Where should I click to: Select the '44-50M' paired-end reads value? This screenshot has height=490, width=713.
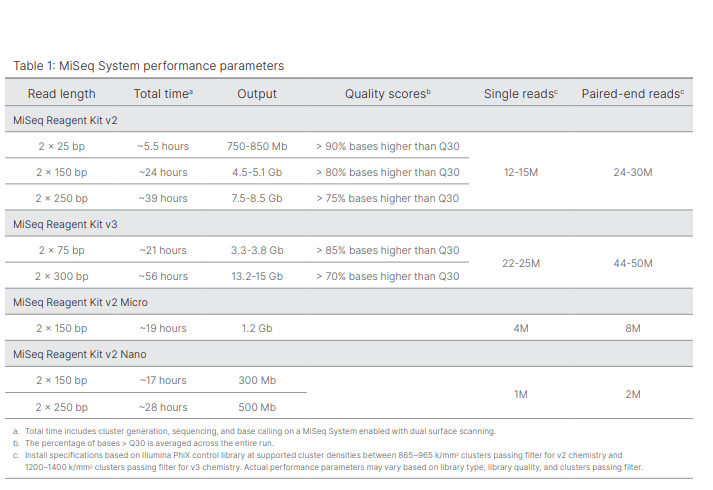coord(633,263)
